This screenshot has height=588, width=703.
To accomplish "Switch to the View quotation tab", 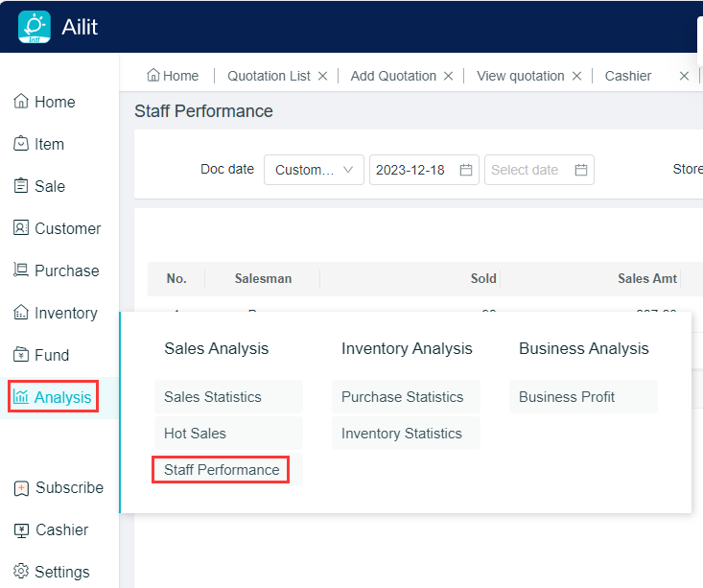I will [520, 76].
